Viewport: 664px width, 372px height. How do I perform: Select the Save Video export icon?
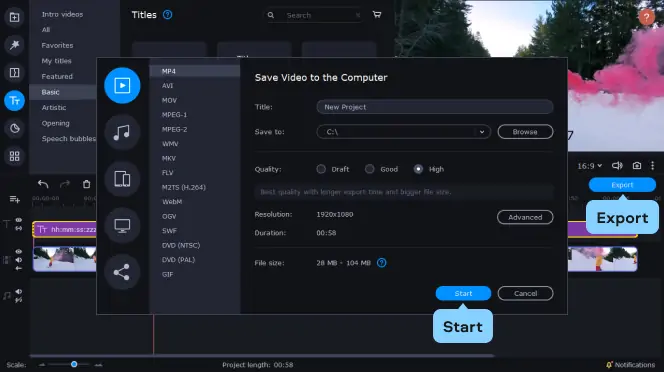point(122,86)
